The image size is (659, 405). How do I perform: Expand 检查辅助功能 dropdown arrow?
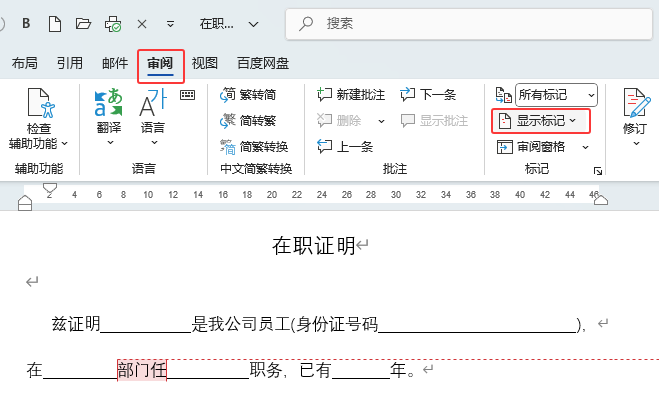65,144
